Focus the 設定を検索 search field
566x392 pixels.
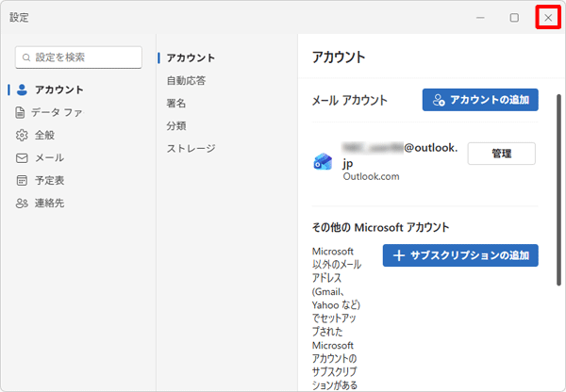(x=78, y=57)
